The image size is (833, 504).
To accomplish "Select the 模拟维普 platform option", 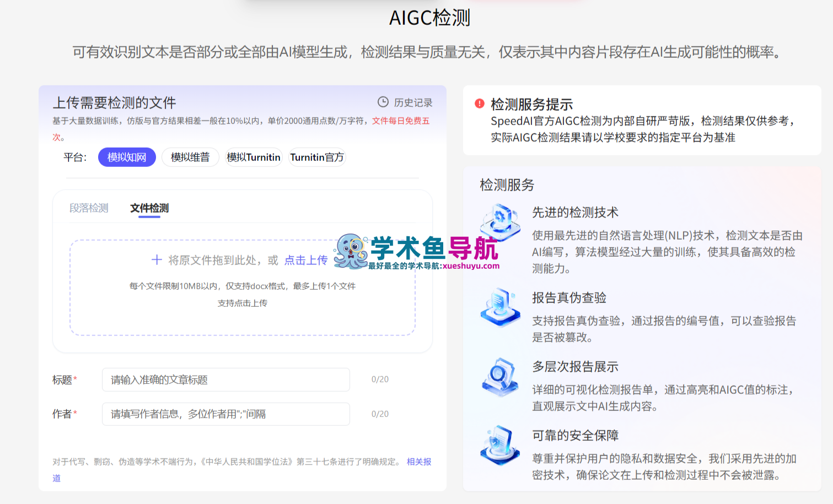I will (190, 157).
